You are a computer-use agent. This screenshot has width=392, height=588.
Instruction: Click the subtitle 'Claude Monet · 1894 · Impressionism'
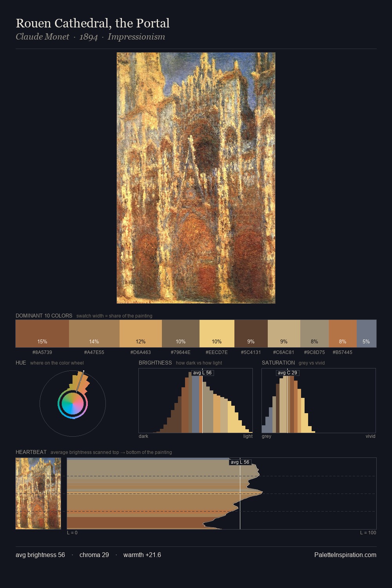click(90, 37)
